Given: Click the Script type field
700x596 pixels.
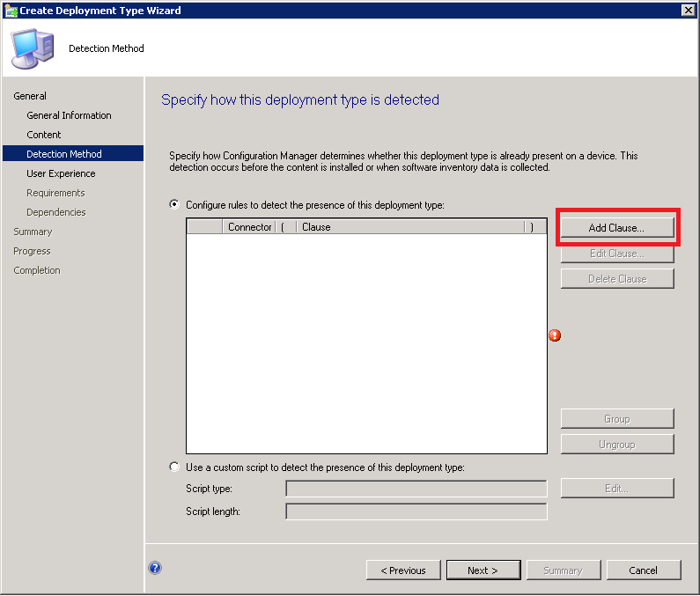Looking at the screenshot, I should [416, 489].
